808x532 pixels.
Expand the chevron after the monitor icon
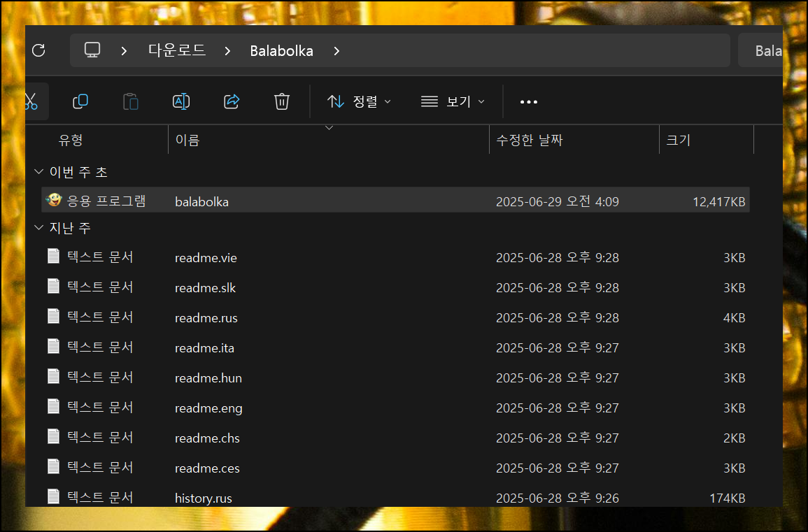tap(124, 50)
